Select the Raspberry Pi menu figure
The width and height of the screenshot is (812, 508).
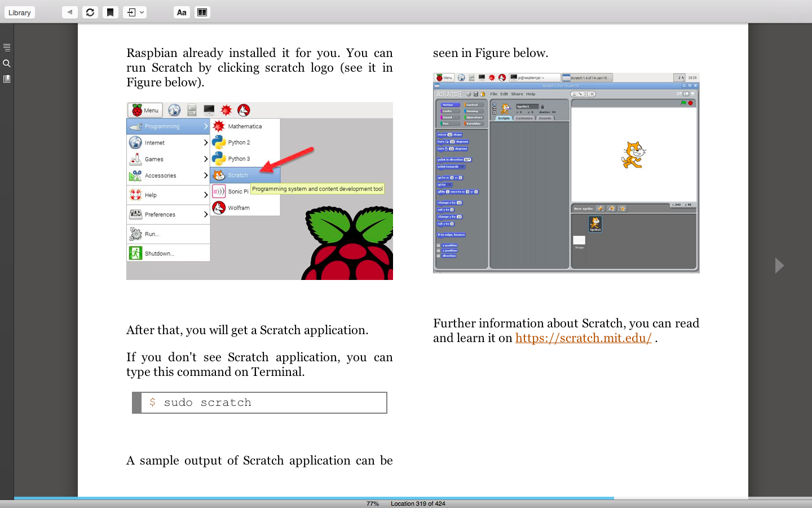[259, 191]
